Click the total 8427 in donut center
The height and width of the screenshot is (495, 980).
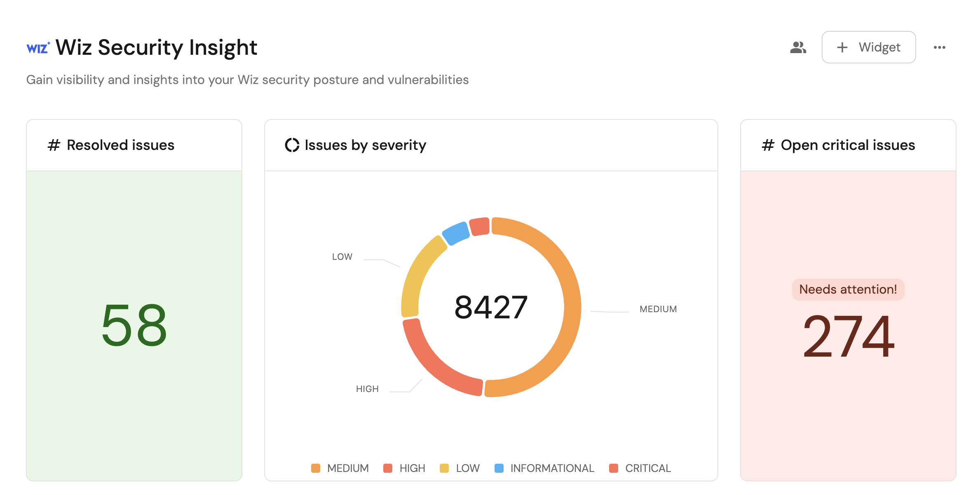(x=491, y=307)
